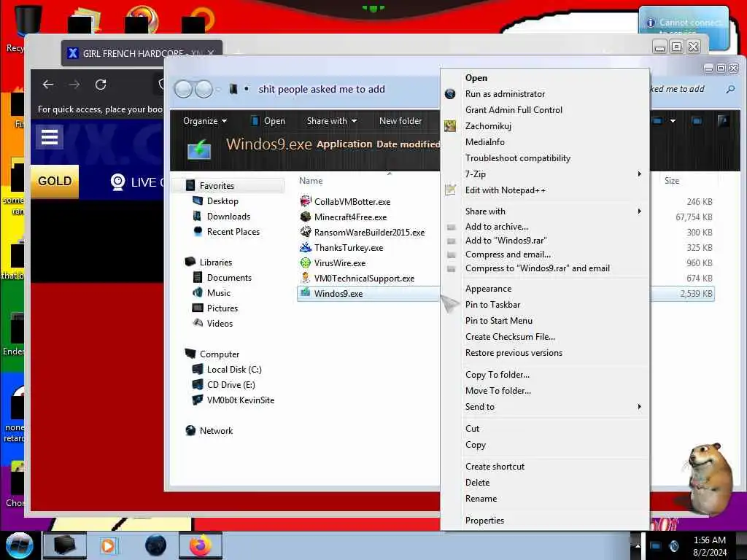
Task: Click Create Checksum File...
Action: [510, 337]
